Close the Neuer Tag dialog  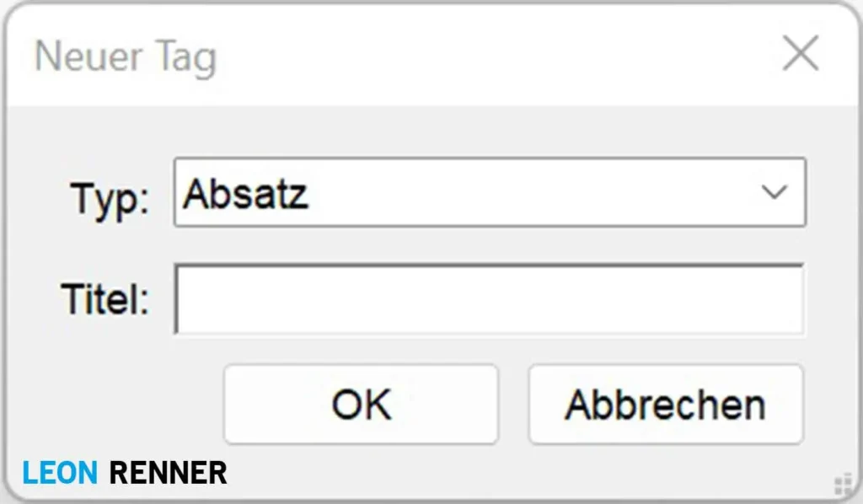point(800,56)
